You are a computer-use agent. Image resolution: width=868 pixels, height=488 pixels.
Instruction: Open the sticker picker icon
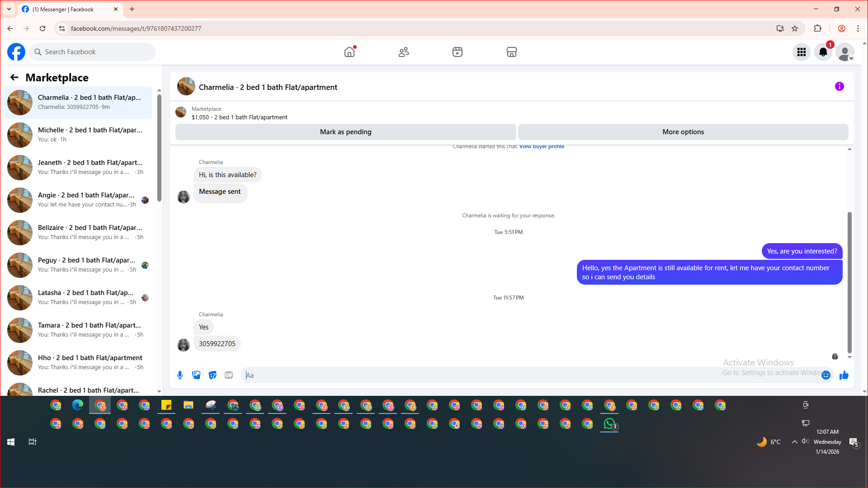click(212, 375)
